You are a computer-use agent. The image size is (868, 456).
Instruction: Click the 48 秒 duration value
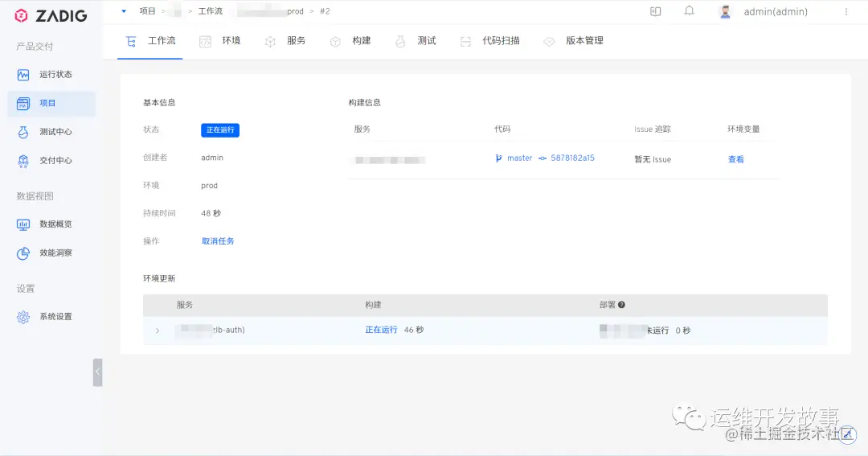[x=211, y=213]
